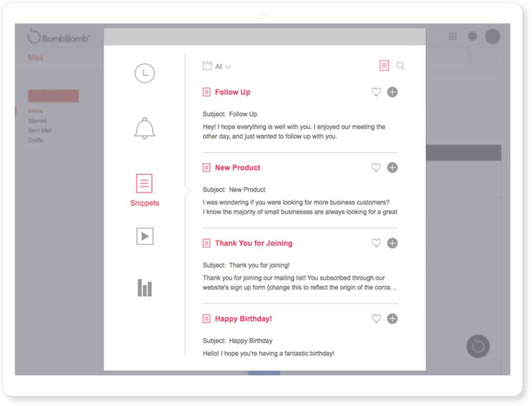The image size is (532, 406).
Task: Click the clock history icon in sidebar
Action: [144, 73]
